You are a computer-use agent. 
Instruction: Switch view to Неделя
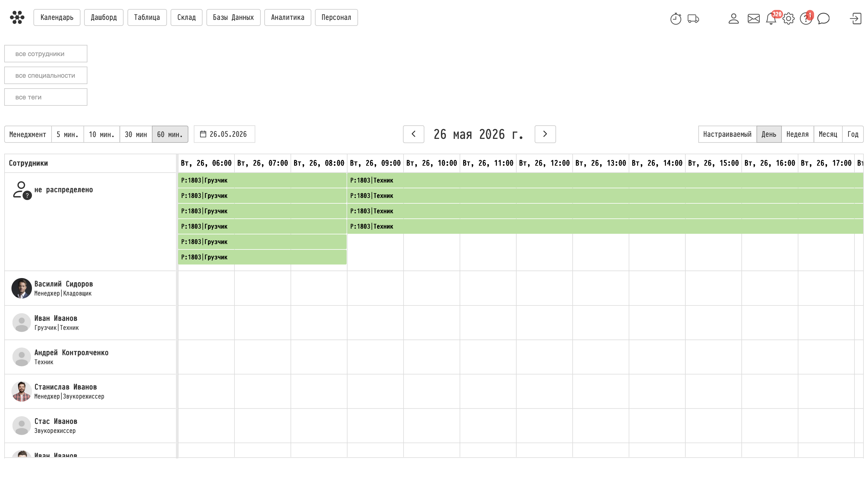[797, 134]
